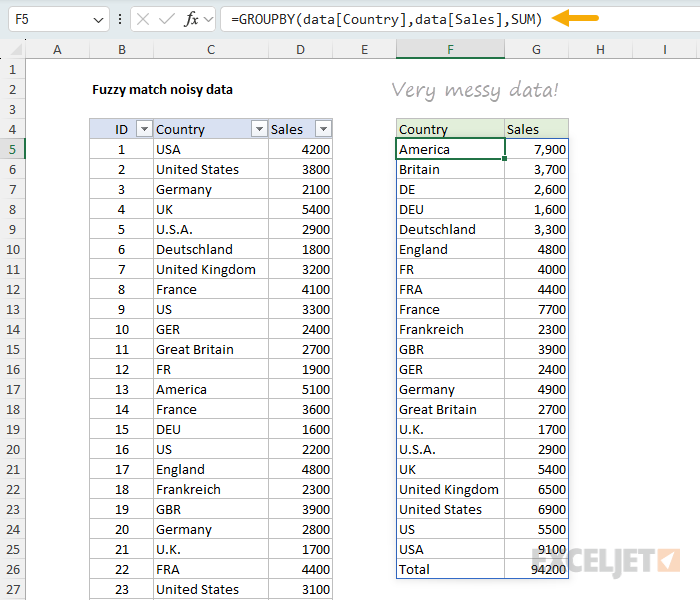700x600 pixels.
Task: Click the Cancel X icon in formula bar
Action: pos(143,19)
